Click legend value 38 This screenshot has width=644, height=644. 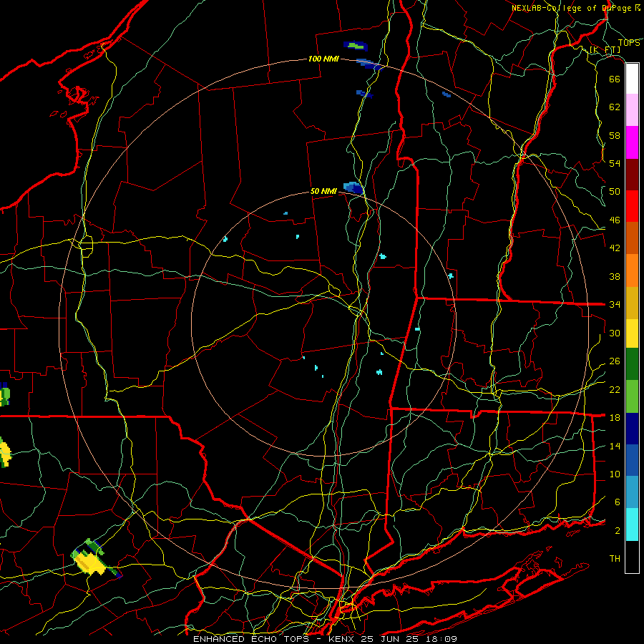tap(615, 276)
